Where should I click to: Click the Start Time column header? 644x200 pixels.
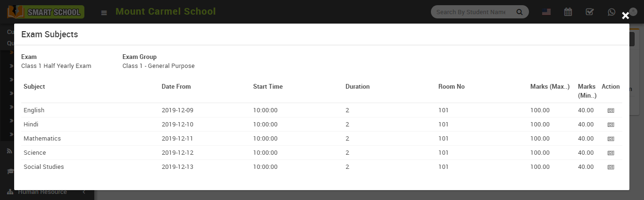pyautogui.click(x=268, y=87)
